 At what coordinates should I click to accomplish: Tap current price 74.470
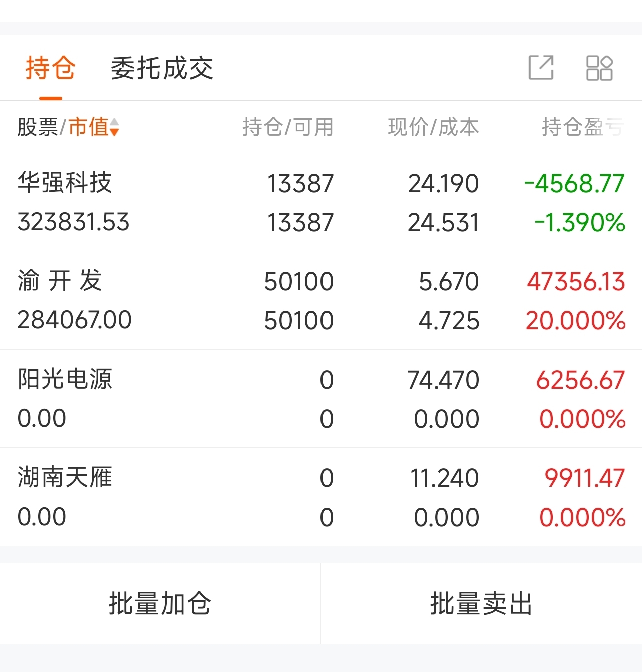tap(443, 380)
